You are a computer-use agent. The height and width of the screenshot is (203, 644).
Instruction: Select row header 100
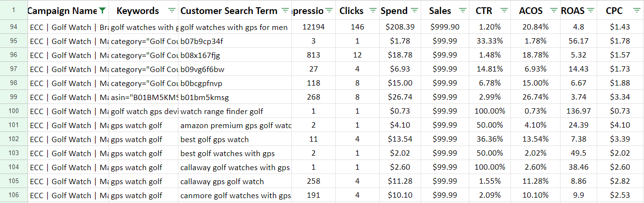(x=14, y=111)
